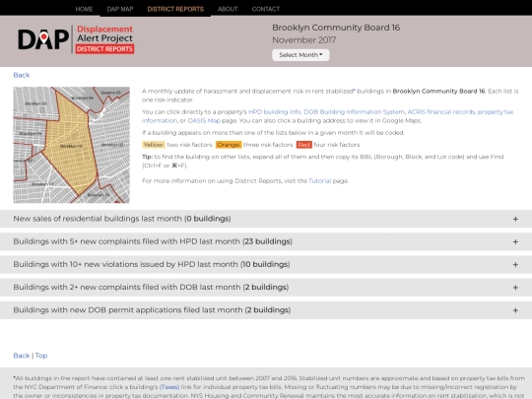
Task: Click the November 2017 date text
Action: click(x=304, y=40)
